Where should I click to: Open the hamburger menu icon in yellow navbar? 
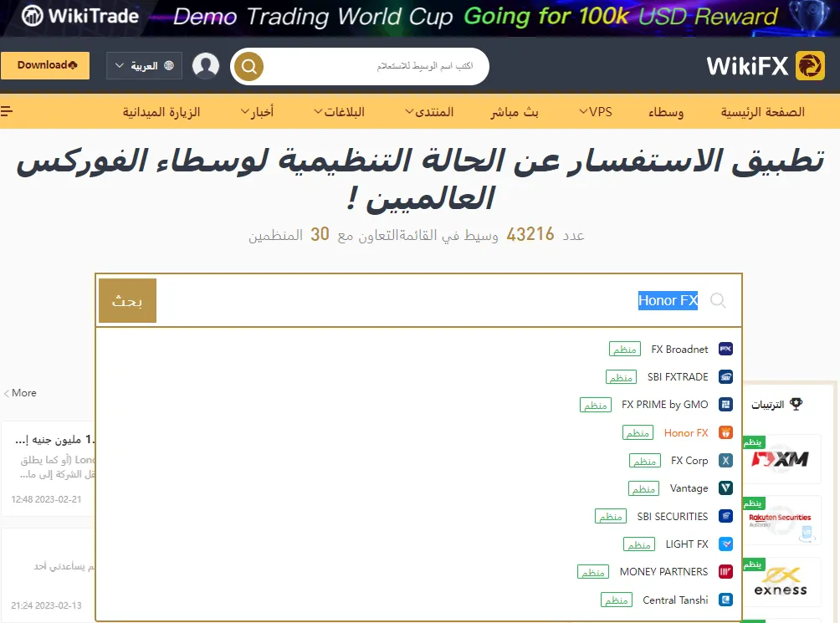tap(7, 111)
